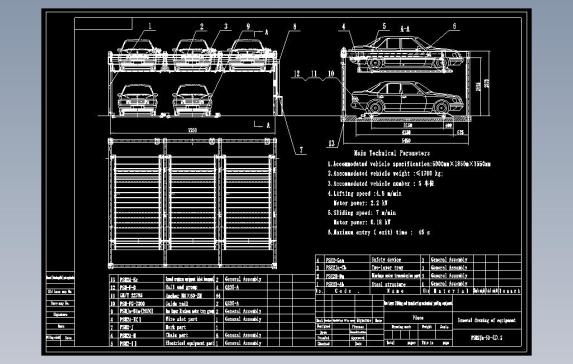Click the 'Name' column header
This screenshot has width=573, height=364.
click(x=395, y=291)
